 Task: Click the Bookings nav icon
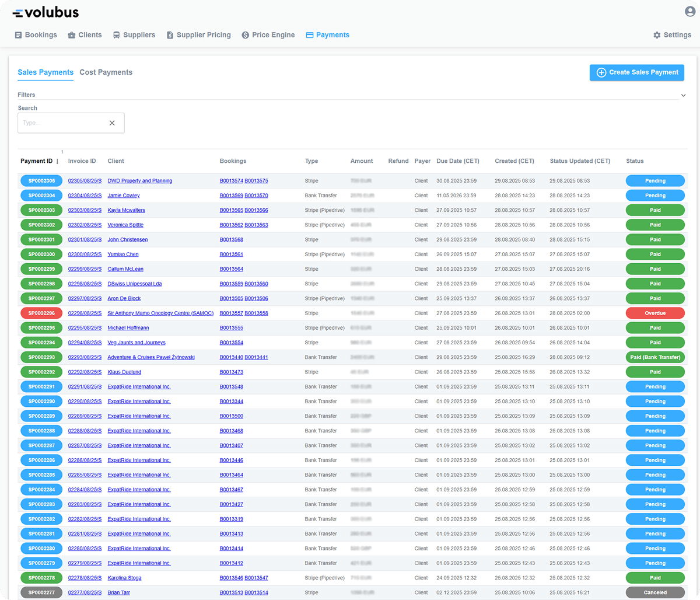tap(19, 35)
